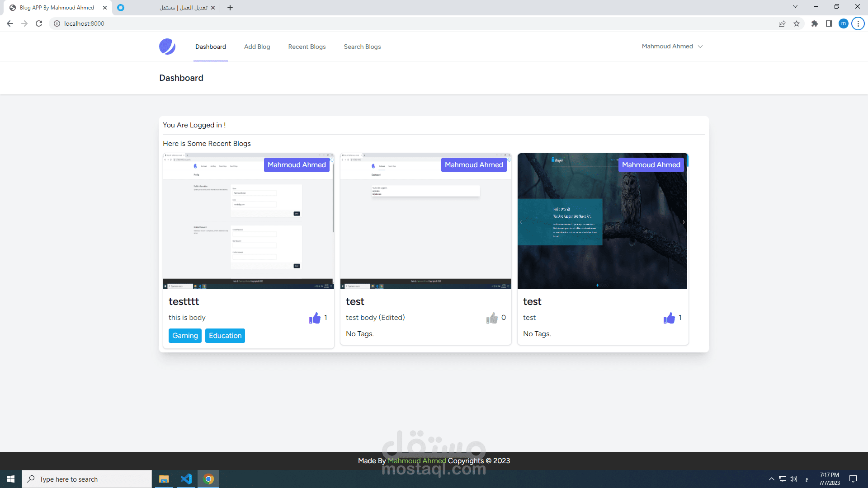Open the testttt blog thumbnail image
Viewport: 868px width, 488px height.
(248, 221)
